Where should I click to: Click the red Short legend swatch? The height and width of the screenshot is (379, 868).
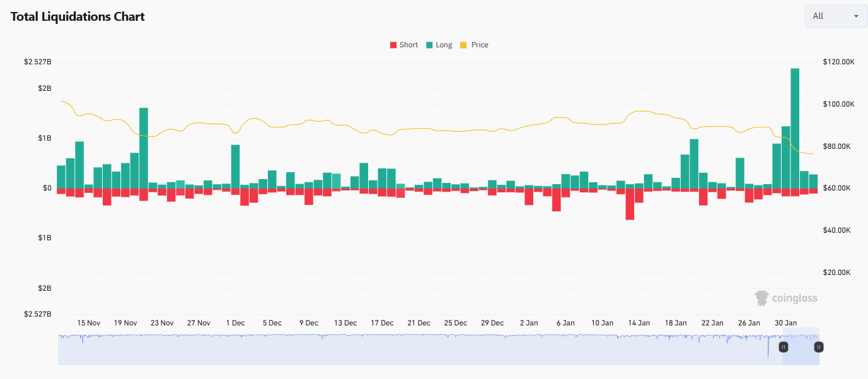click(x=393, y=45)
